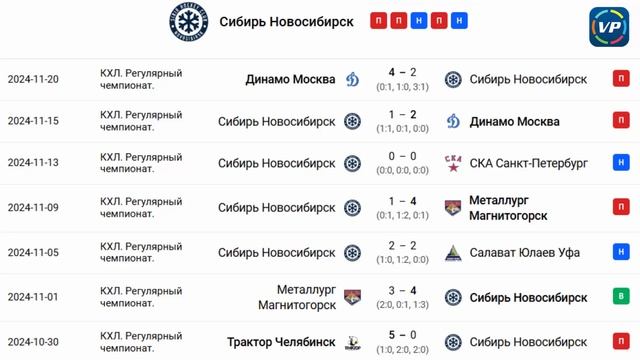640x360 pixels.
Task: Click Metallurg Magnitogorsk logo in 2024-11-01 row
Action: pos(352,297)
